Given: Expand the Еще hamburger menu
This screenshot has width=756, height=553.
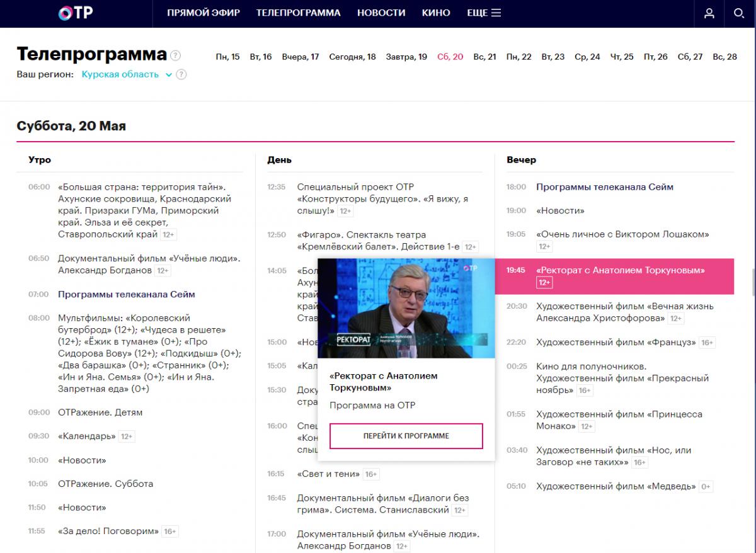Looking at the screenshot, I should (484, 13).
